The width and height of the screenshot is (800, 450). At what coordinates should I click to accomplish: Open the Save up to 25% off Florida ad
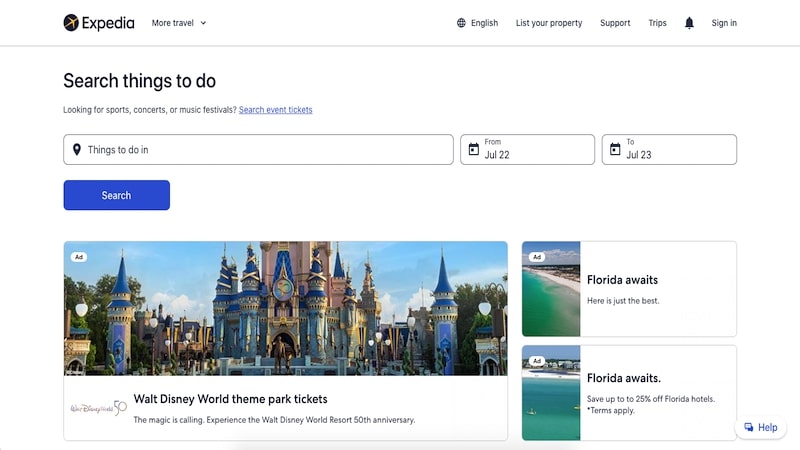pyautogui.click(x=629, y=393)
